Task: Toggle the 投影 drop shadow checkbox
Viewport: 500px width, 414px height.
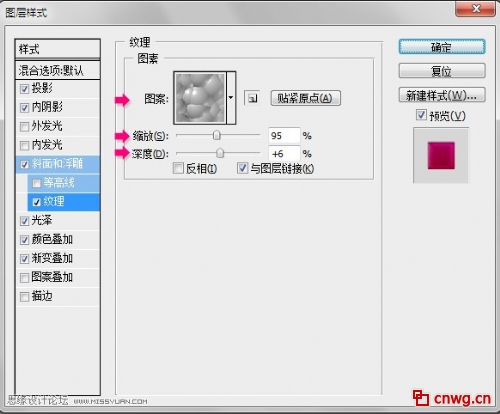Action: tap(24, 89)
